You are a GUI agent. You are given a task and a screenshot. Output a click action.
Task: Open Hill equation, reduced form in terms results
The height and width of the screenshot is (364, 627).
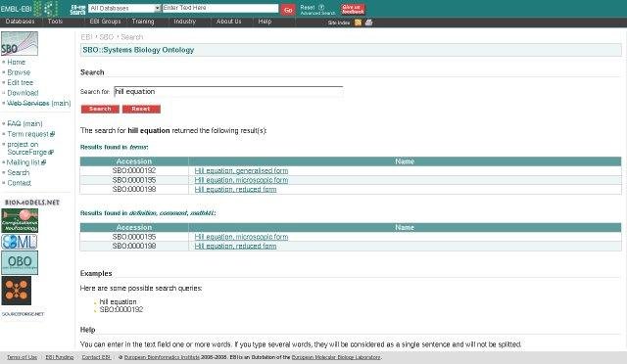(x=235, y=190)
